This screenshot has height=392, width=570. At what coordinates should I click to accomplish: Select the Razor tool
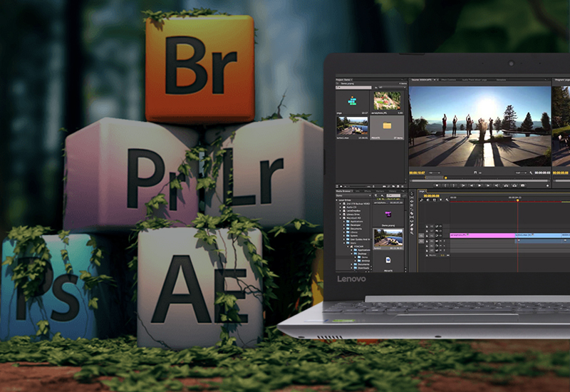(x=412, y=213)
